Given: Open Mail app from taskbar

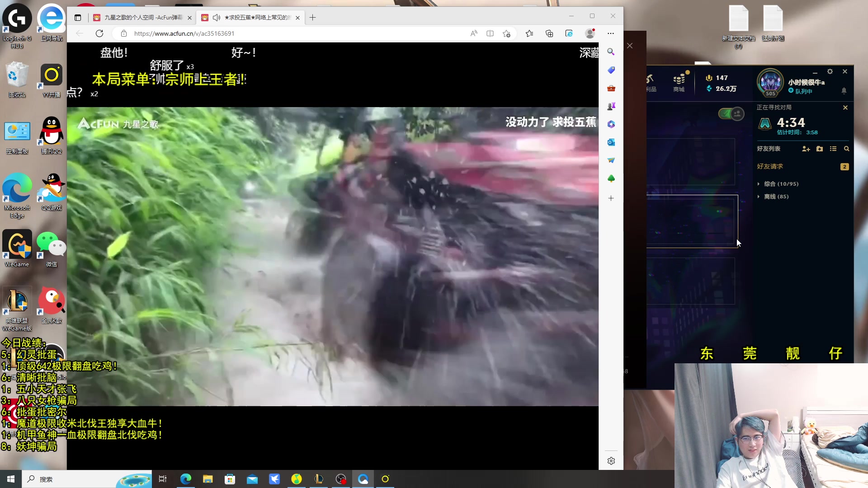Looking at the screenshot, I should coord(252,479).
